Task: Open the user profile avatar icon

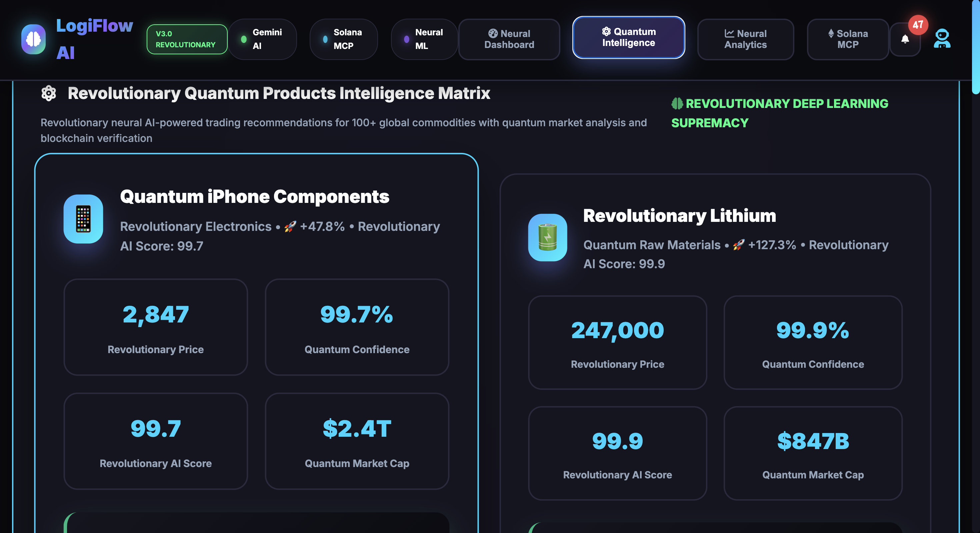Action: pos(942,39)
